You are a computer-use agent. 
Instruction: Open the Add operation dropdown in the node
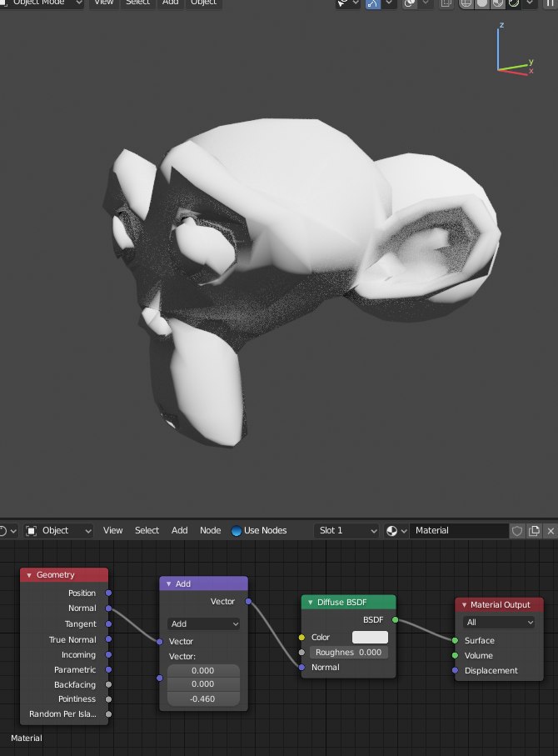tap(204, 624)
